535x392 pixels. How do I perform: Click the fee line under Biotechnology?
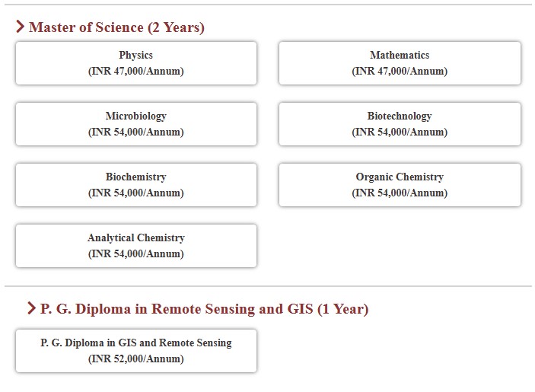(400, 132)
